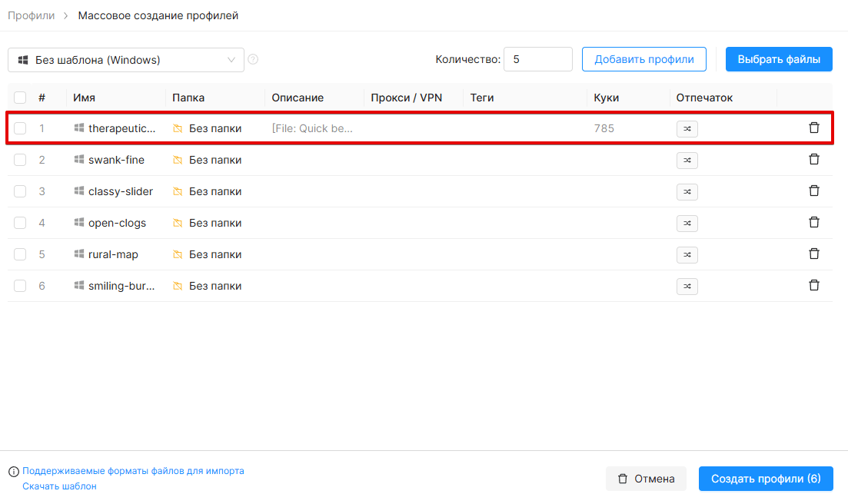Delete the rural-map profile row
The width and height of the screenshot is (848, 504).
(814, 254)
